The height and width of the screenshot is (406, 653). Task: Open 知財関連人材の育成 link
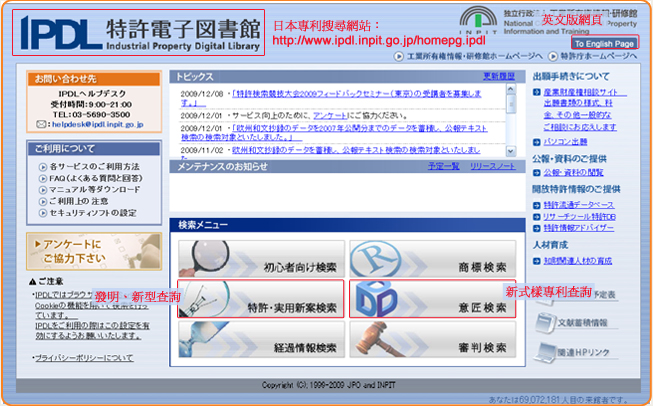[578, 261]
